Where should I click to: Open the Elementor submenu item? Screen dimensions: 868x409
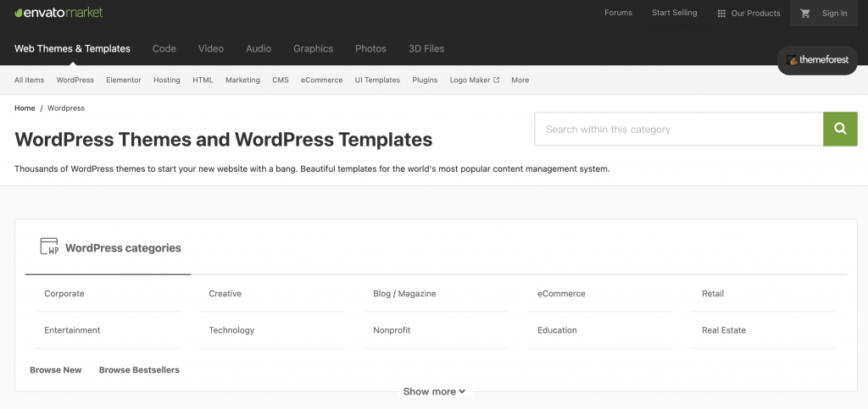pyautogui.click(x=124, y=80)
